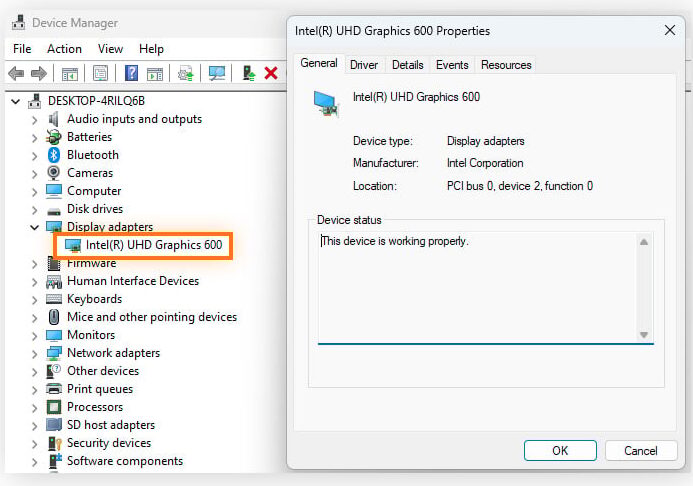Screen dimensions: 693x486
Task: Collapse the Display adapters chevron
Action: coord(34,227)
